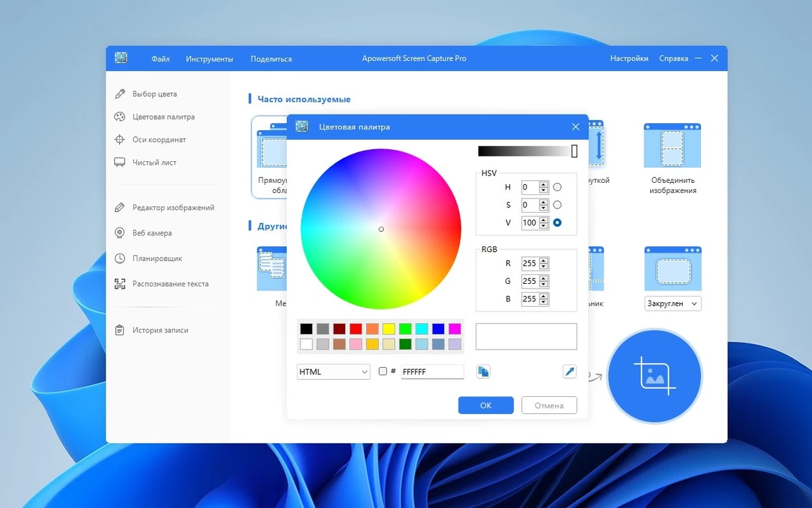This screenshot has height=508, width=812.
Task: Activate the eyedropper icon in palette dialog
Action: (570, 371)
